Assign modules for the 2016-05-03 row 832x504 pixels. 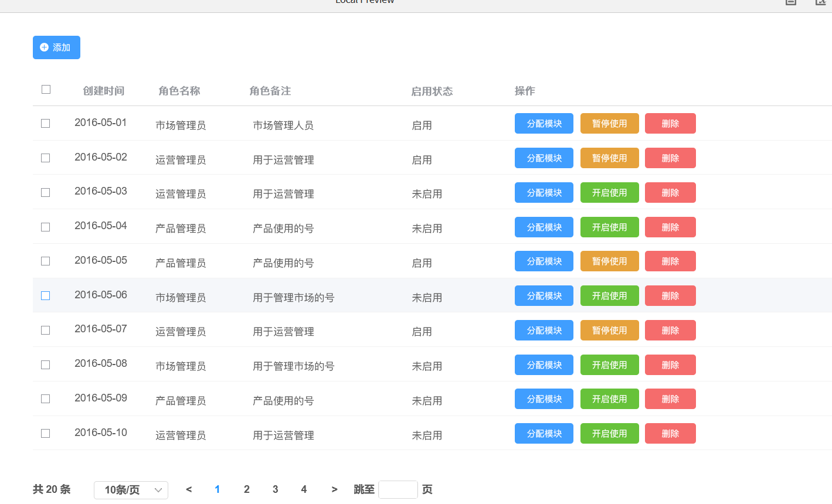[x=544, y=193]
